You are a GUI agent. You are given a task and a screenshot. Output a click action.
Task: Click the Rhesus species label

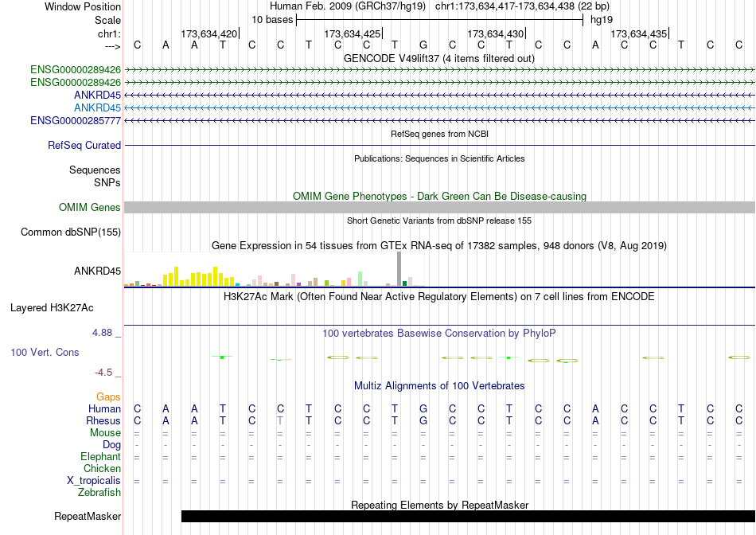(x=103, y=420)
